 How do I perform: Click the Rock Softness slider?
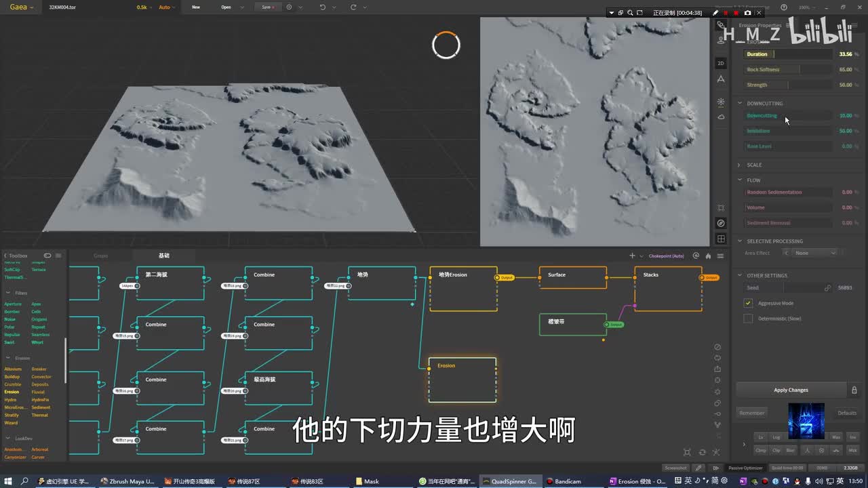(788, 69)
